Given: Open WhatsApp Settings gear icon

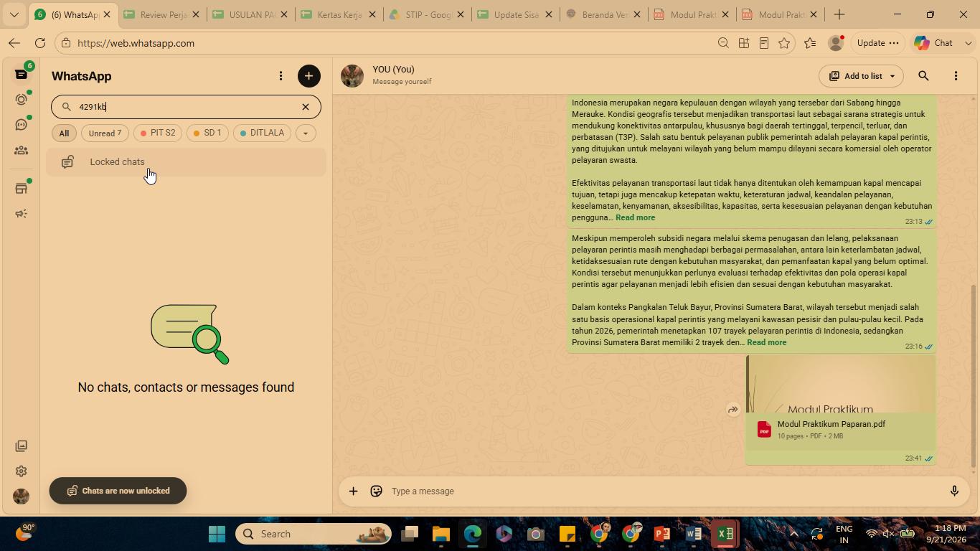Looking at the screenshot, I should pyautogui.click(x=21, y=471).
